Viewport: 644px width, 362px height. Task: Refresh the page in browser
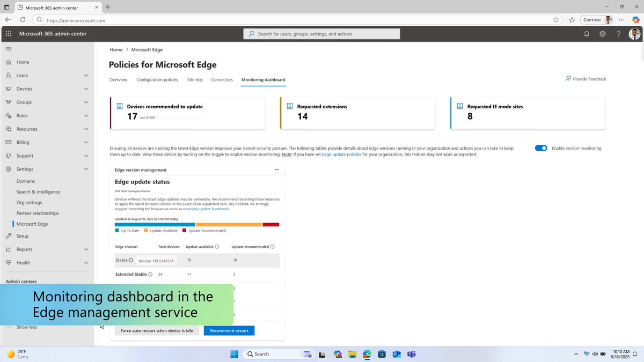[23, 20]
